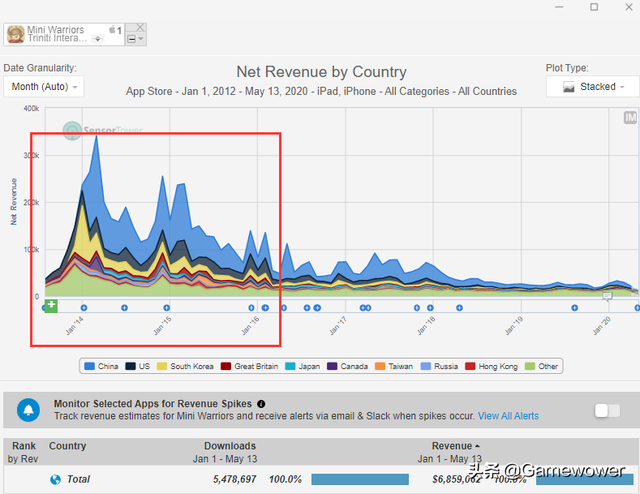Toggle the Canada series in the legend
The height and width of the screenshot is (494, 640).
[x=347, y=366]
